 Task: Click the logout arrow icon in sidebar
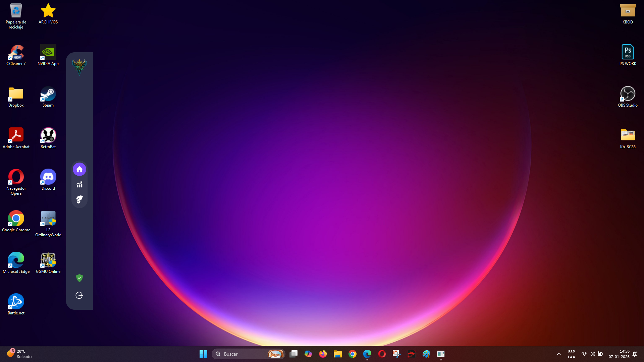pos(79,295)
